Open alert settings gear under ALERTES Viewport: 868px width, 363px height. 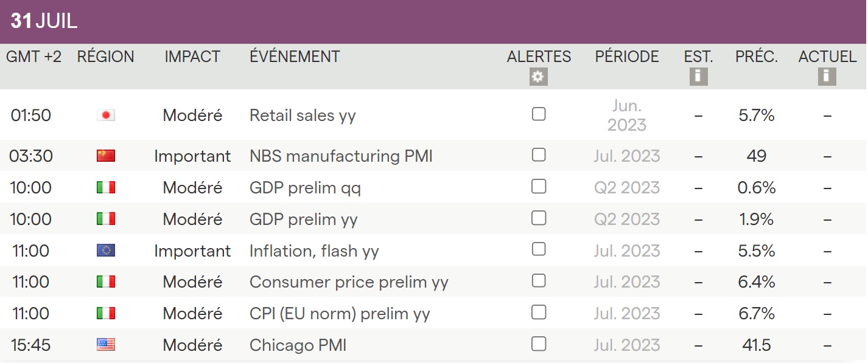point(539,77)
